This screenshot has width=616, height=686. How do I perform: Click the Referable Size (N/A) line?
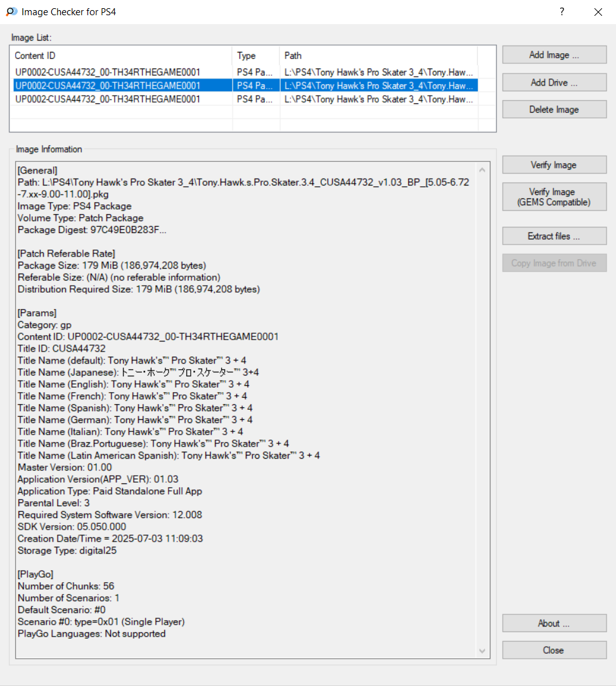119,277
